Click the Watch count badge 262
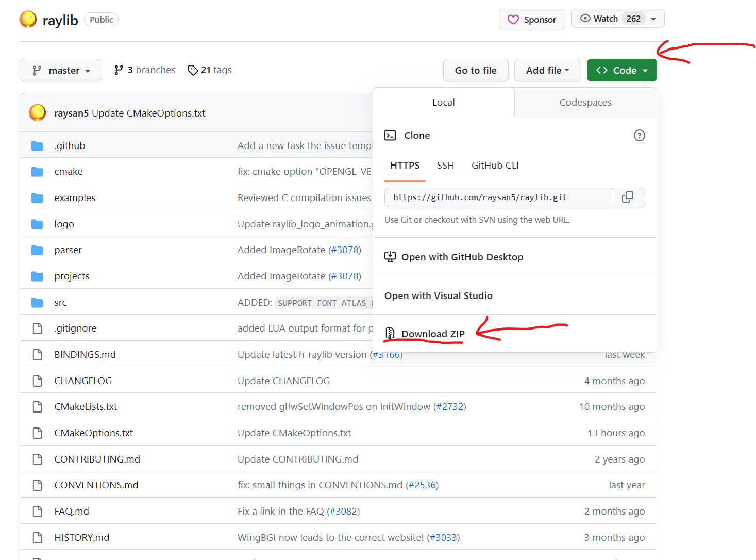The width and height of the screenshot is (756, 560). (x=633, y=19)
